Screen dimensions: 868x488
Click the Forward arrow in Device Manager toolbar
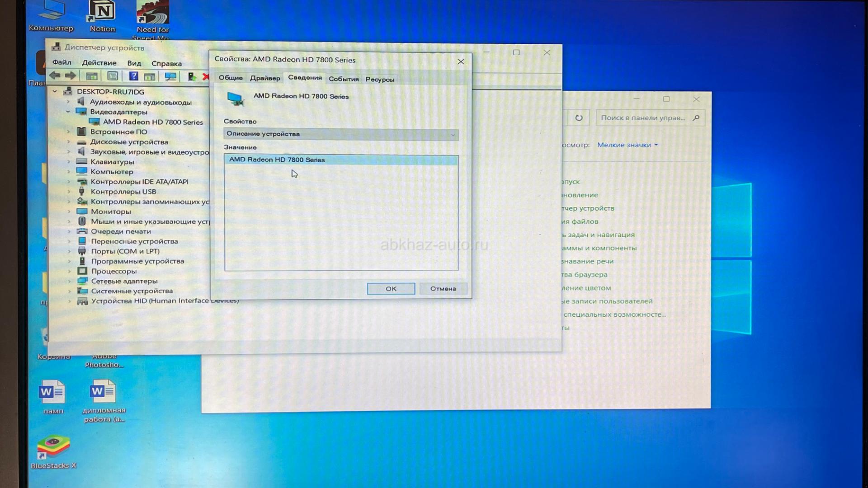coord(70,76)
